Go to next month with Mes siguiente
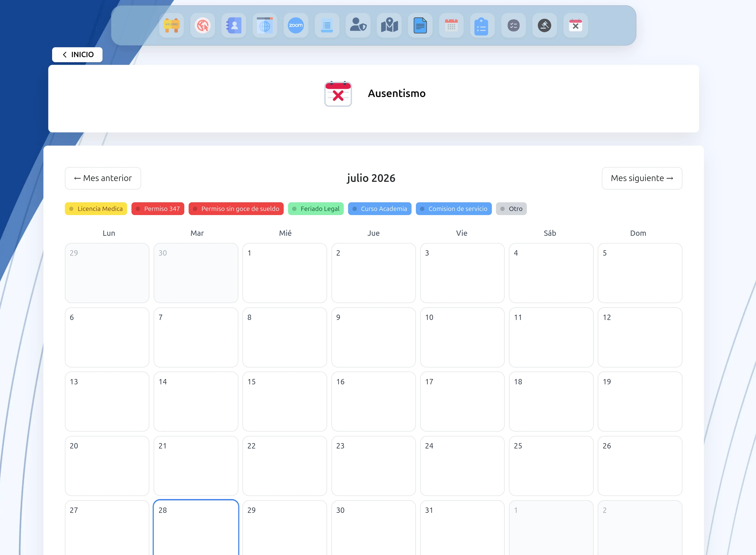This screenshot has height=555, width=756. pos(642,178)
